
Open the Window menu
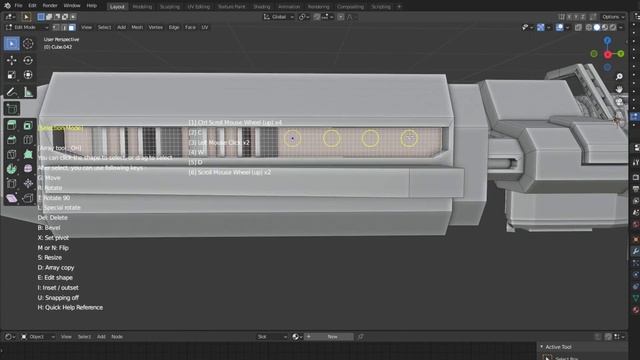tap(72, 6)
